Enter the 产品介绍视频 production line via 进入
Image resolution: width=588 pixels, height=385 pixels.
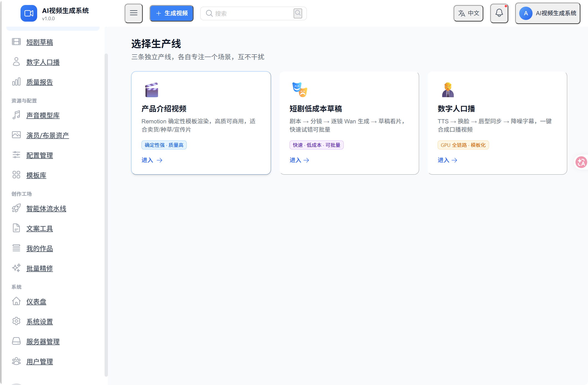[x=152, y=160]
